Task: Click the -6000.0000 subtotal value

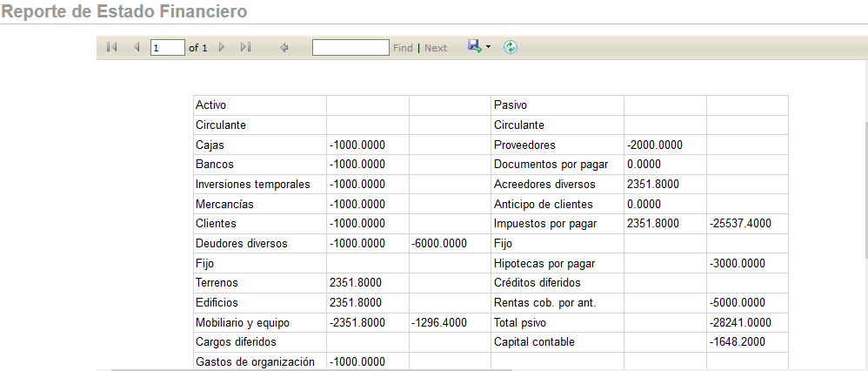Action: (439, 244)
